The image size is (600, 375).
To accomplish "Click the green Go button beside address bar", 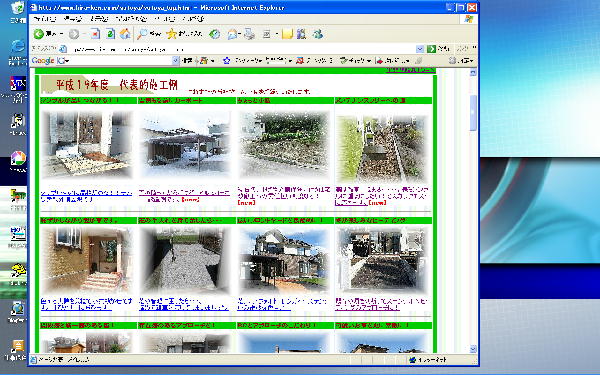I will tap(432, 49).
